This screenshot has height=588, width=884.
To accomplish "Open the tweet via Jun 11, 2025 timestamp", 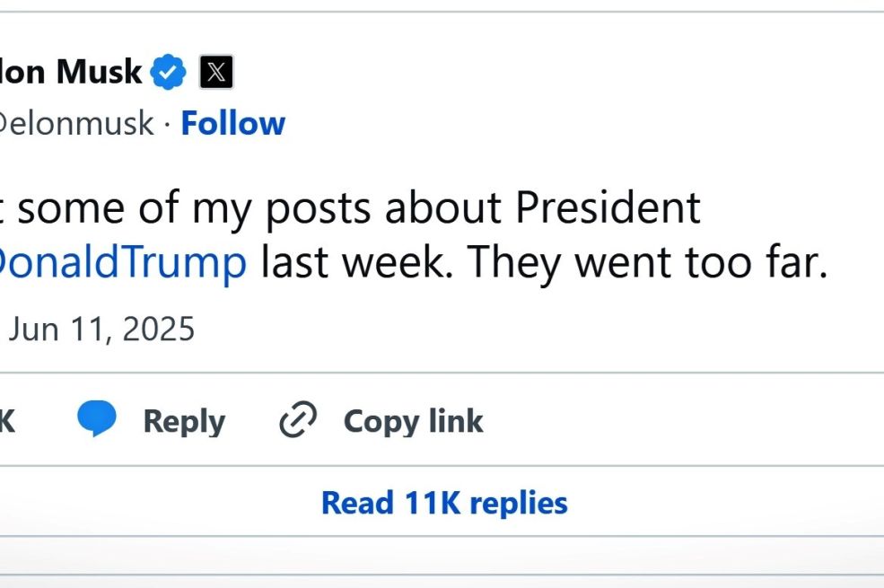I will [101, 329].
